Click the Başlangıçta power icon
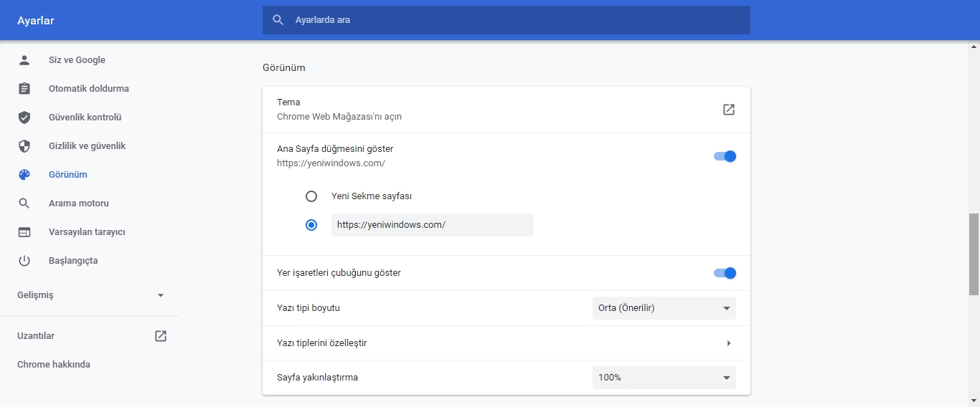Image resolution: width=980 pixels, height=407 pixels. pos(24,261)
